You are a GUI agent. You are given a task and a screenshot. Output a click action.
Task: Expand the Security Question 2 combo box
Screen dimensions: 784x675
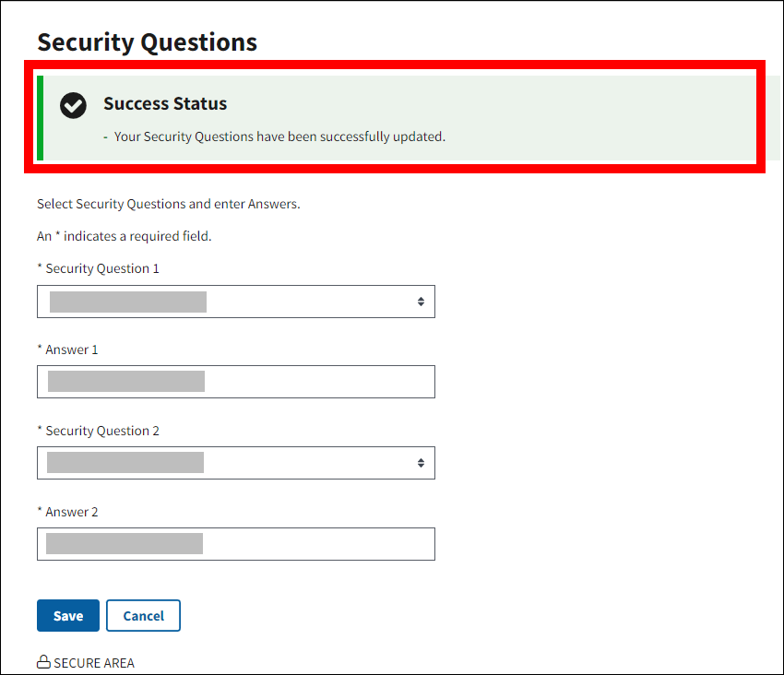pyautogui.click(x=235, y=463)
